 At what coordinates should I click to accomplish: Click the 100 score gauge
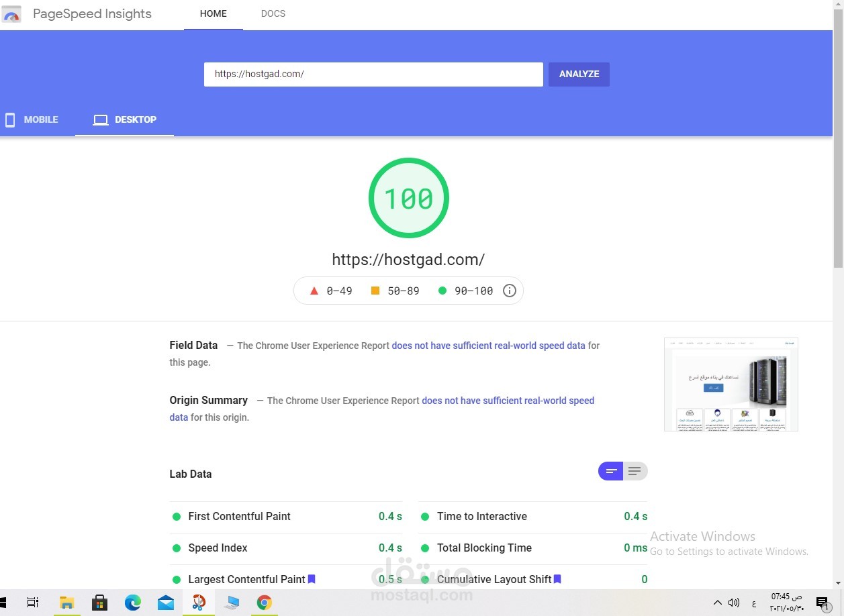click(x=408, y=198)
